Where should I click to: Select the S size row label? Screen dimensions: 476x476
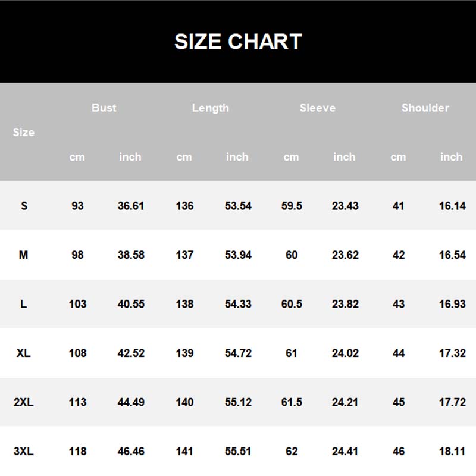(x=24, y=206)
